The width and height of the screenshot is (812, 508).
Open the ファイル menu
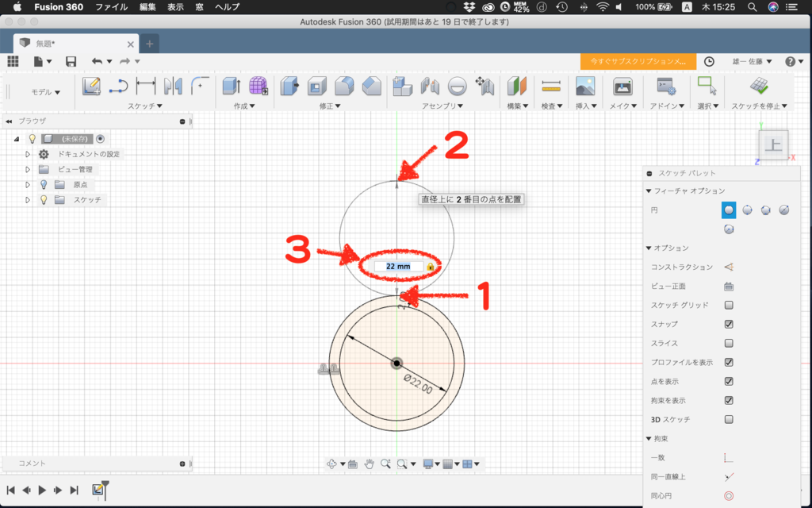pos(111,6)
